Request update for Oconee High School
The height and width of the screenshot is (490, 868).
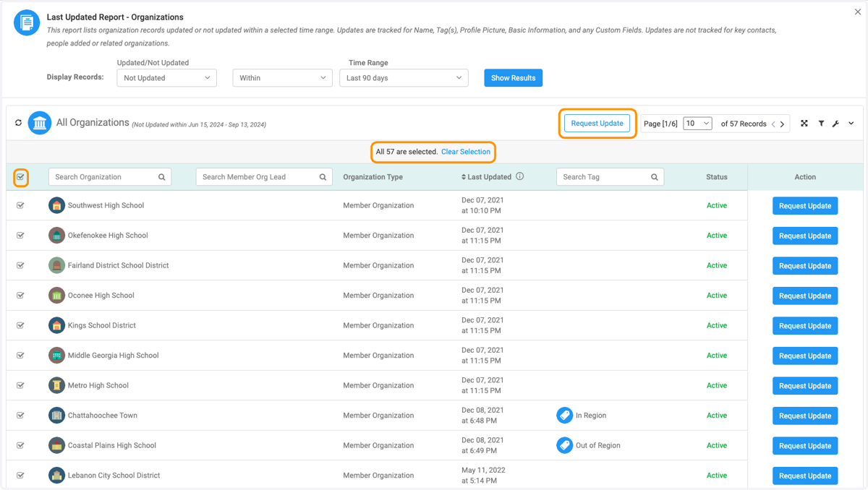point(805,296)
